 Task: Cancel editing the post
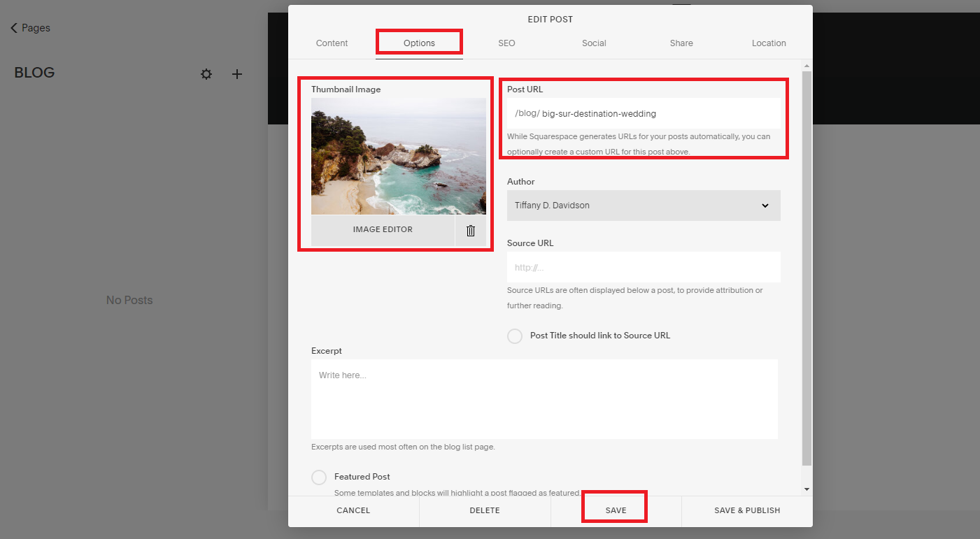[x=353, y=510]
